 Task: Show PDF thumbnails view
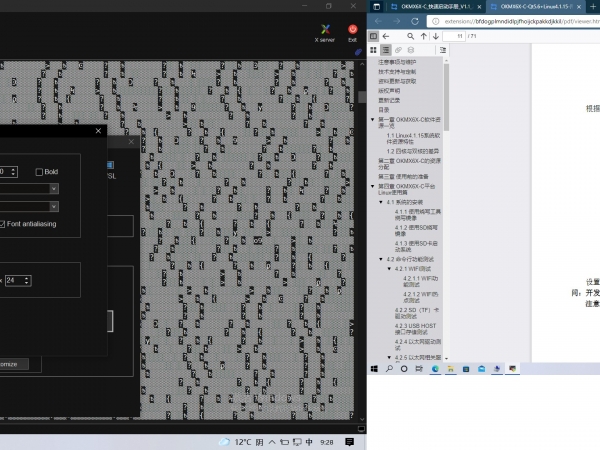373,49
